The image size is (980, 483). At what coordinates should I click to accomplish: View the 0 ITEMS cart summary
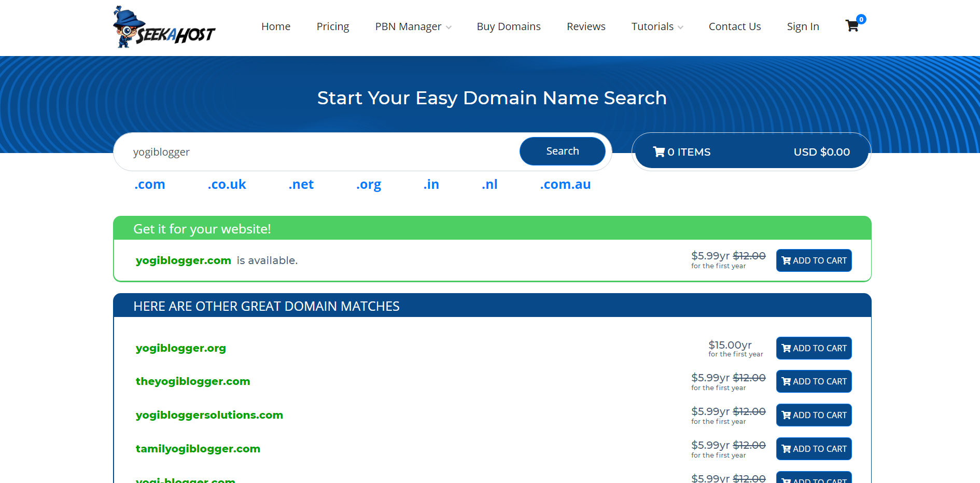point(681,152)
